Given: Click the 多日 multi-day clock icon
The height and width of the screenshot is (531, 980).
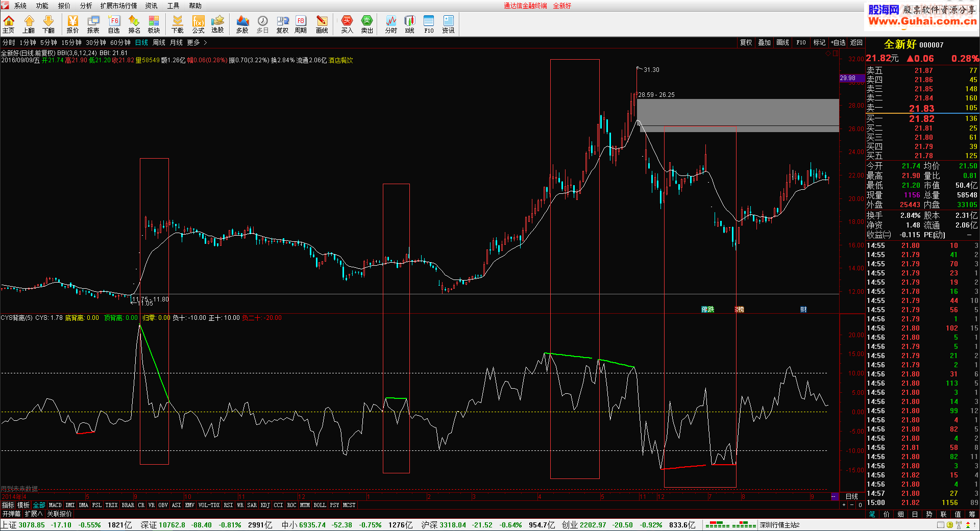Looking at the screenshot, I should [262, 24].
